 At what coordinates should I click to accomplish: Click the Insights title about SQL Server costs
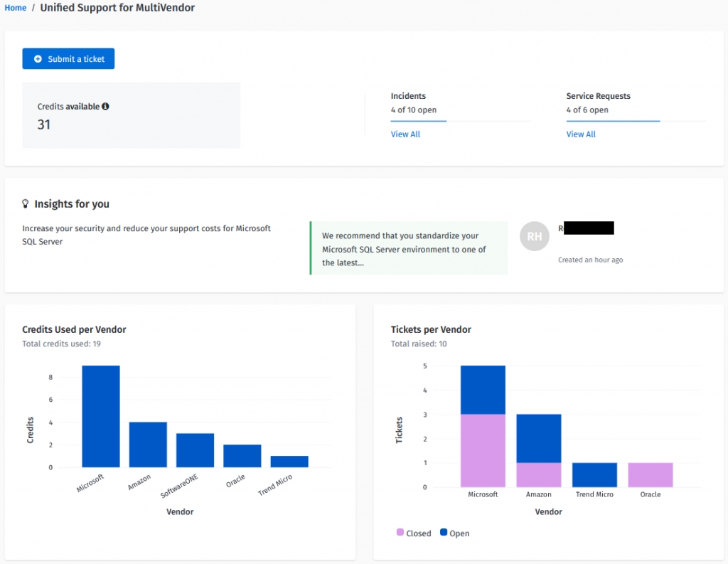[146, 235]
